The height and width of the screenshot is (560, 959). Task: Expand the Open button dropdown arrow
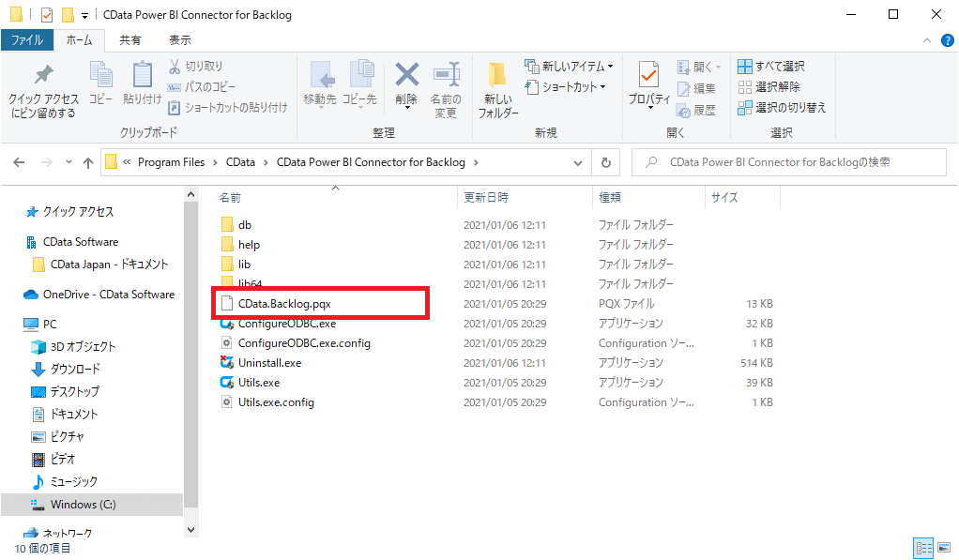coord(718,67)
